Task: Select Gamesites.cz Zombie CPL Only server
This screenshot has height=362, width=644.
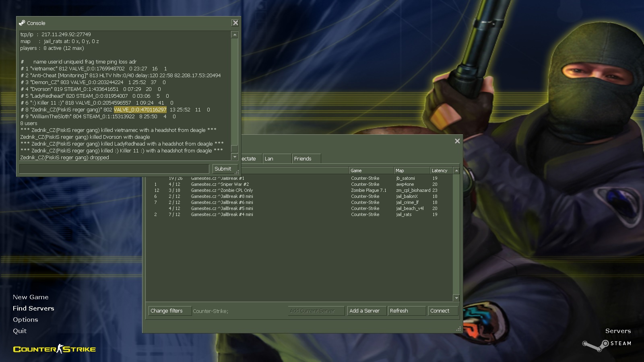Action: (300, 190)
